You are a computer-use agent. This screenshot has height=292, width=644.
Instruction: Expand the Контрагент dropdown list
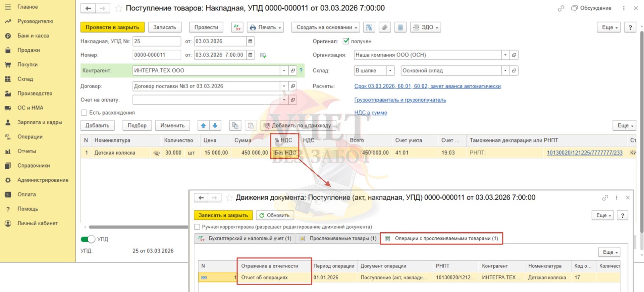coord(284,70)
